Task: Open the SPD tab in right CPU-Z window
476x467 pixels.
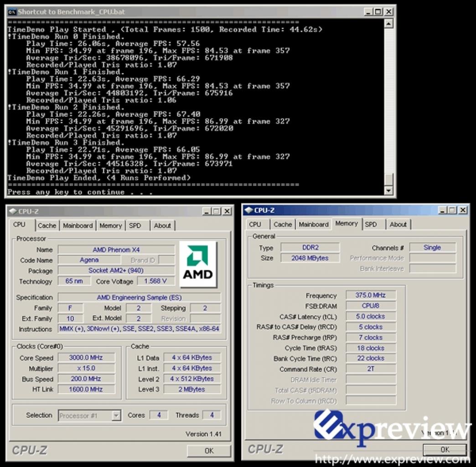Action: [371, 224]
